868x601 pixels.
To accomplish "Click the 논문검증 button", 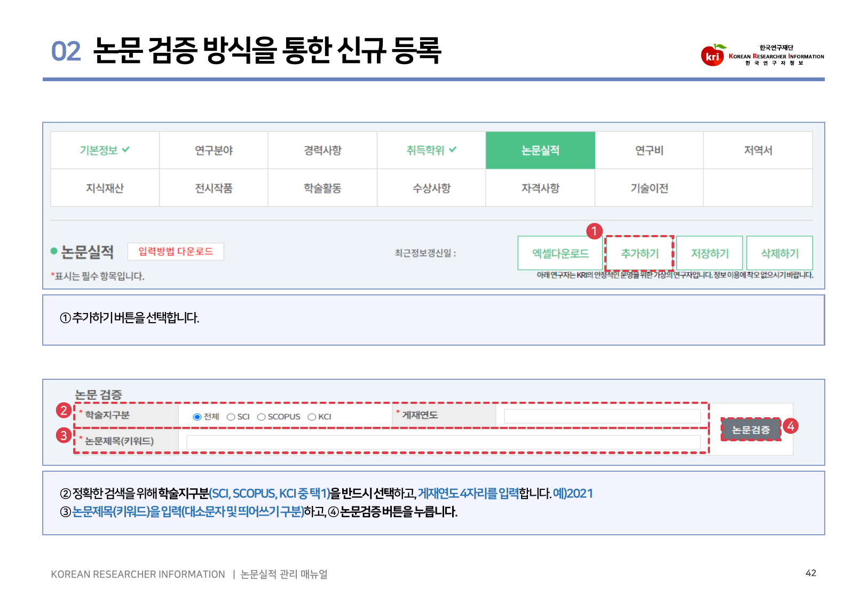I will click(x=751, y=430).
